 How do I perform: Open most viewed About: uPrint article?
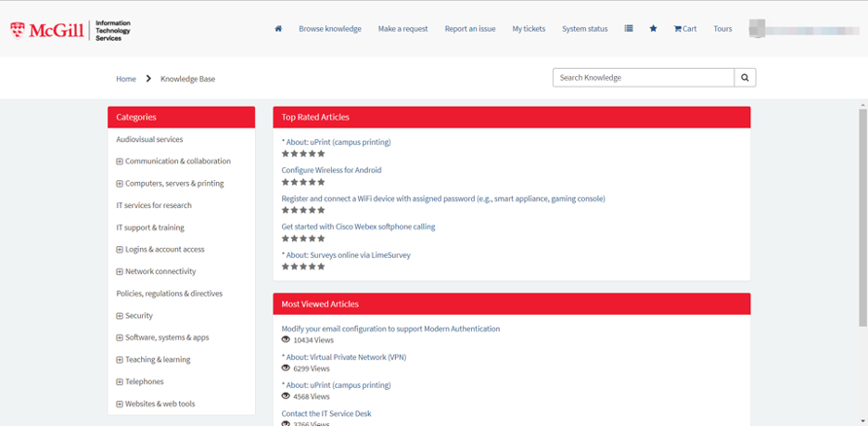(x=336, y=385)
